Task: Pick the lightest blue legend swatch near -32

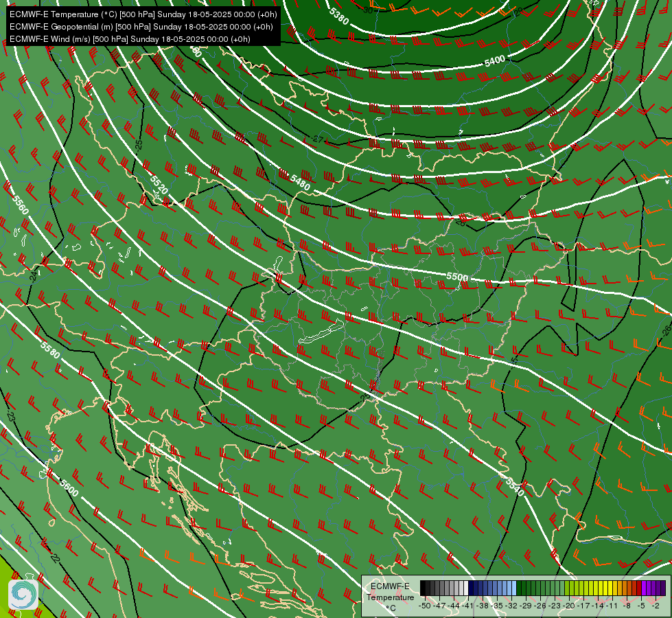Action: tap(514, 588)
